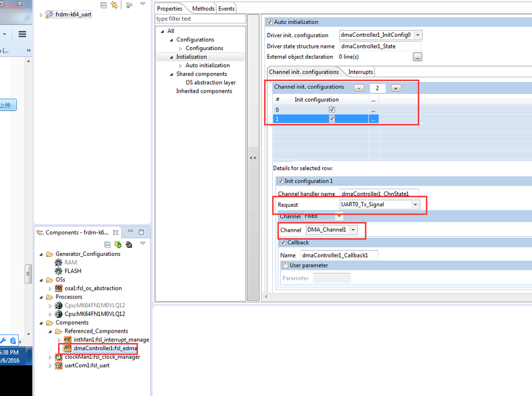Image resolution: width=532 pixels, height=396 pixels.
Task: Switch to Events tab
Action: coord(226,9)
